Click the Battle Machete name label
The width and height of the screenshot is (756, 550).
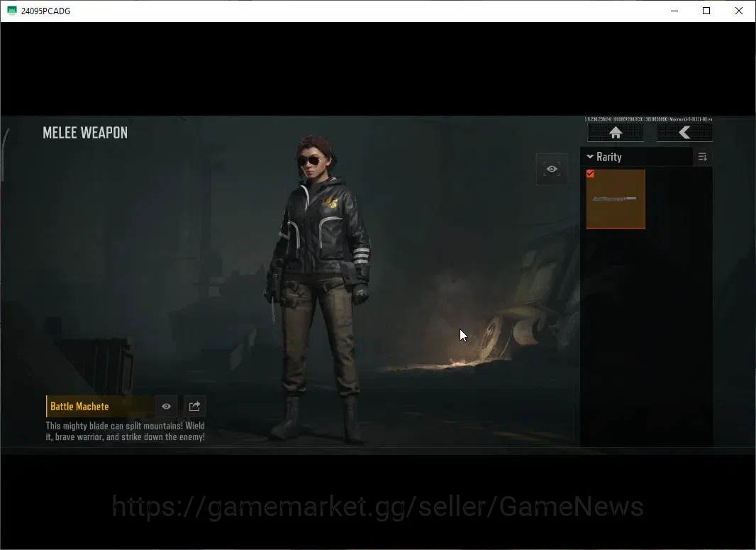[x=79, y=406]
